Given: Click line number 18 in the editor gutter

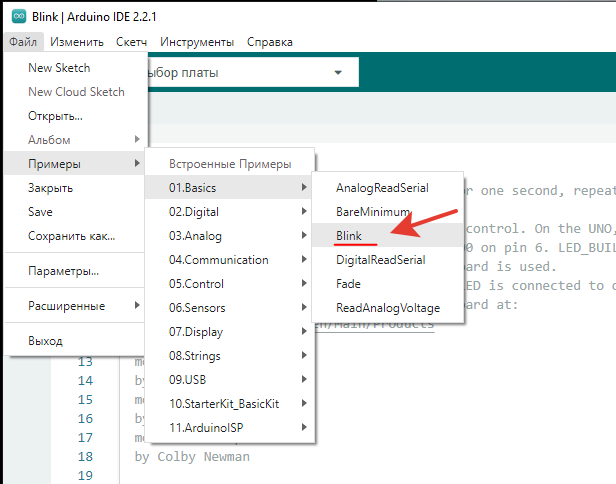Looking at the screenshot, I should [x=85, y=456].
